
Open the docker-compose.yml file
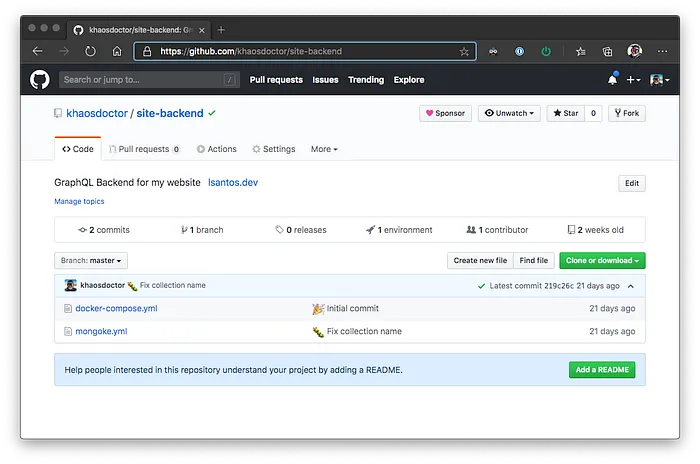pyautogui.click(x=116, y=309)
